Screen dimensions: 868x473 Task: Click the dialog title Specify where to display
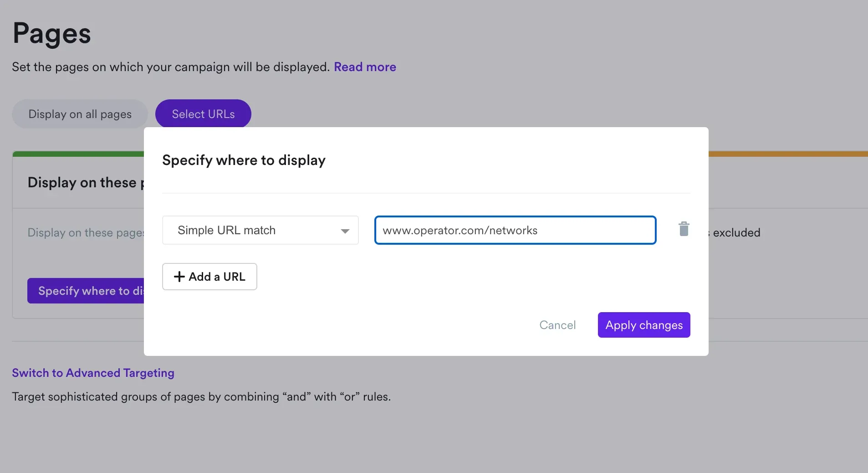(244, 160)
